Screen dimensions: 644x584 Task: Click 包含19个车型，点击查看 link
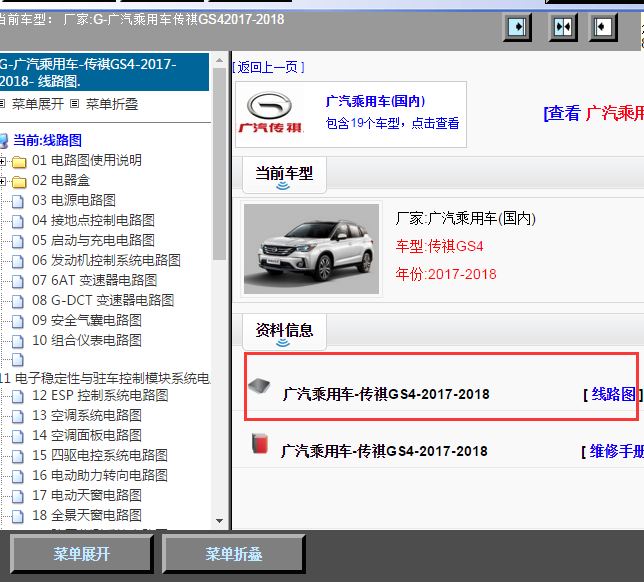(x=392, y=123)
